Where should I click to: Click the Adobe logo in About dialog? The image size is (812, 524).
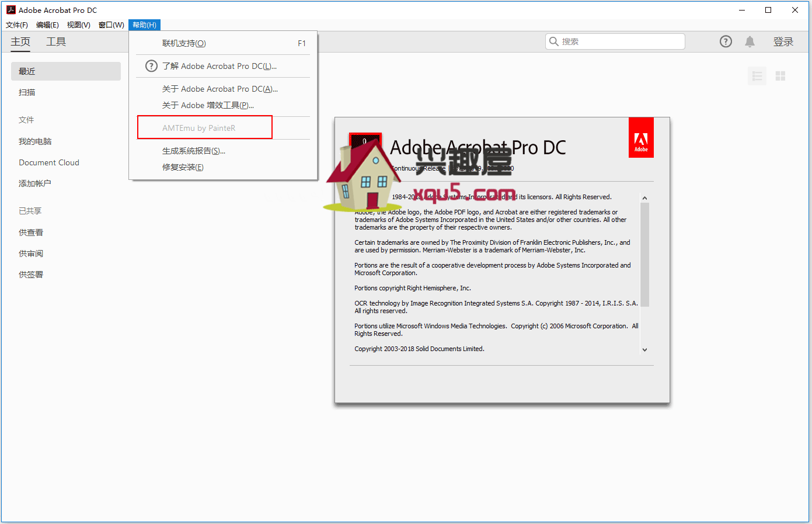(641, 138)
